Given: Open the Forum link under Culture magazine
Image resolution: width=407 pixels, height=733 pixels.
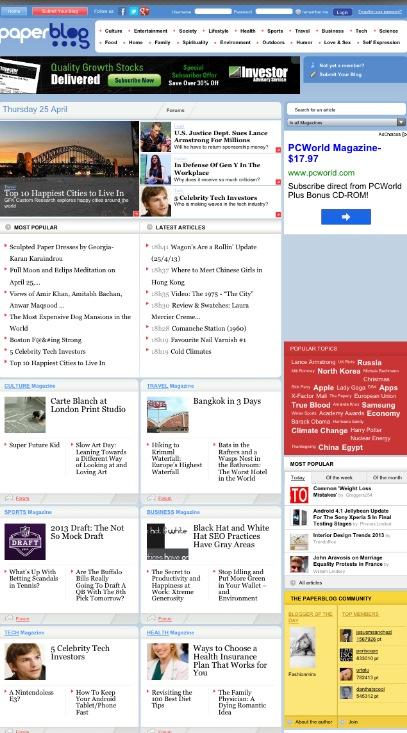Looking at the screenshot, I should [22, 498].
